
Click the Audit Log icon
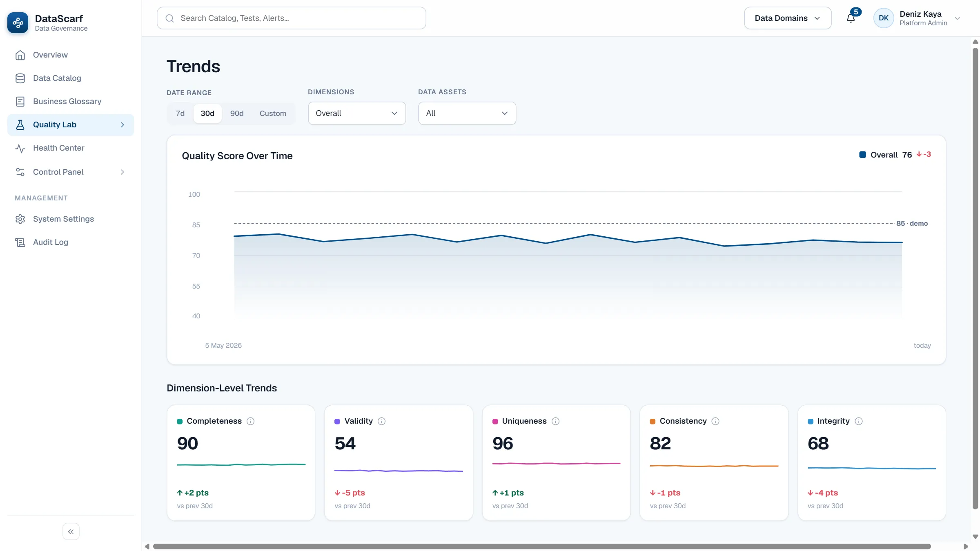pos(20,242)
